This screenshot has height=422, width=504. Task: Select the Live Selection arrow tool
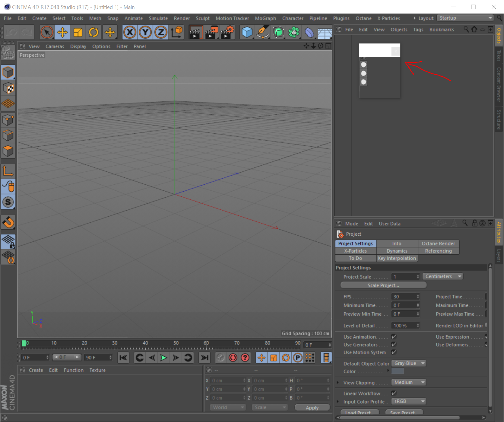pos(47,32)
